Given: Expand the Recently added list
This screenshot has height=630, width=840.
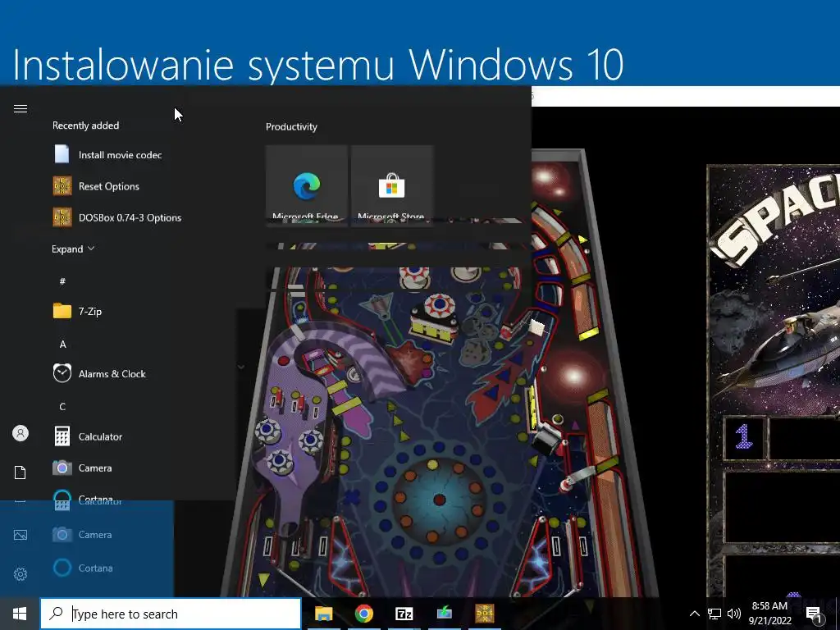Looking at the screenshot, I should point(73,249).
